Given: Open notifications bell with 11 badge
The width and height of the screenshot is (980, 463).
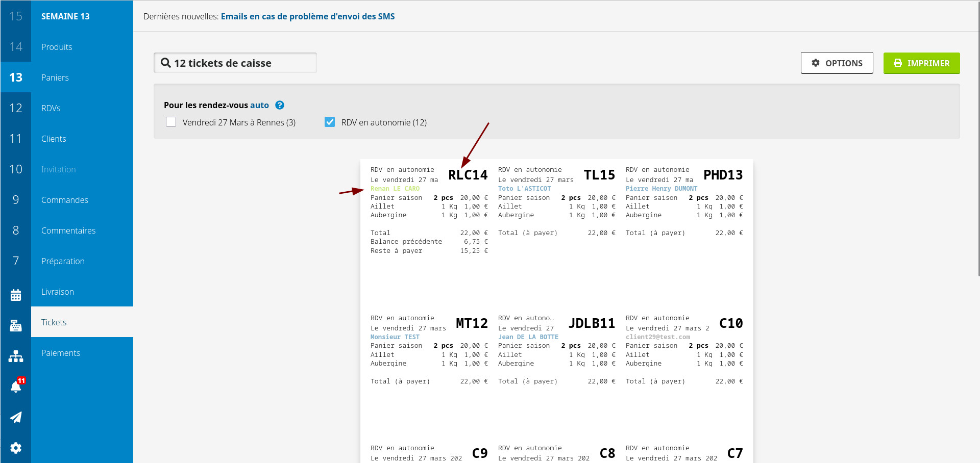Looking at the screenshot, I should (16, 387).
